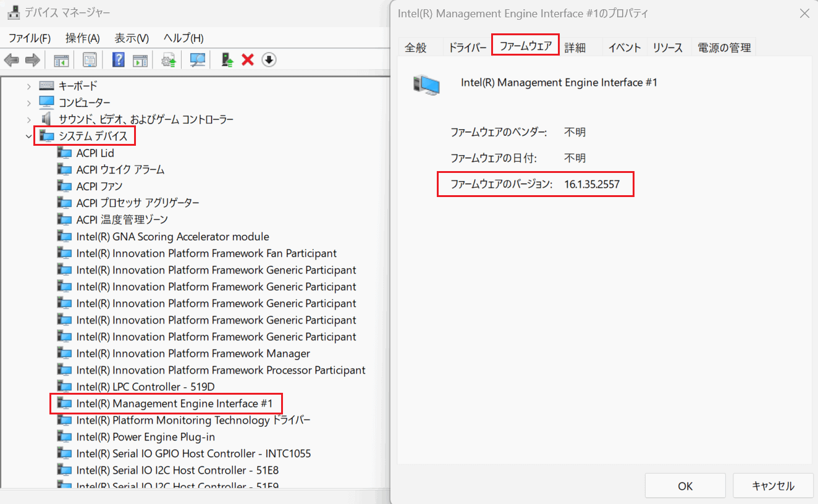
Task: Select Intel(R) Innovation Platform Framework Manager
Action: click(x=193, y=353)
